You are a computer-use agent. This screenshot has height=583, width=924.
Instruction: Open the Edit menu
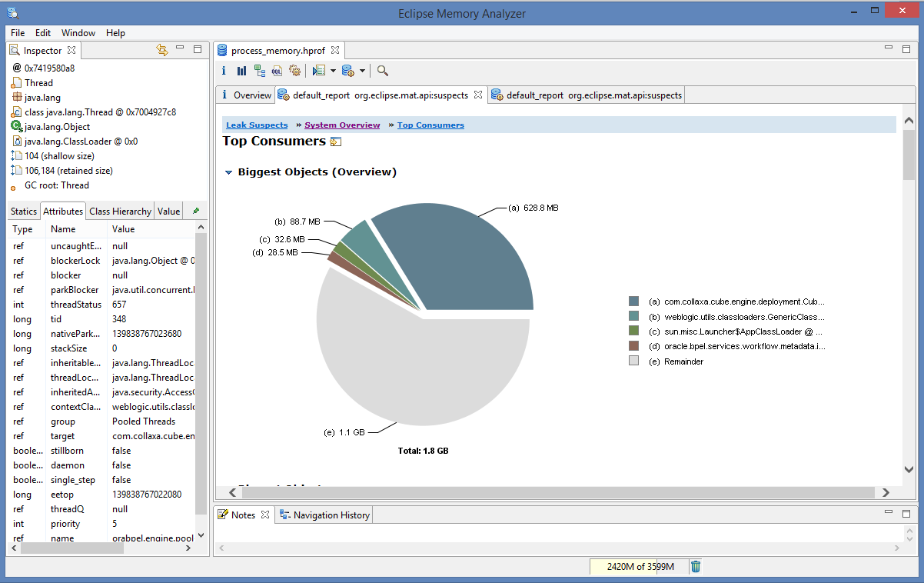pos(43,33)
